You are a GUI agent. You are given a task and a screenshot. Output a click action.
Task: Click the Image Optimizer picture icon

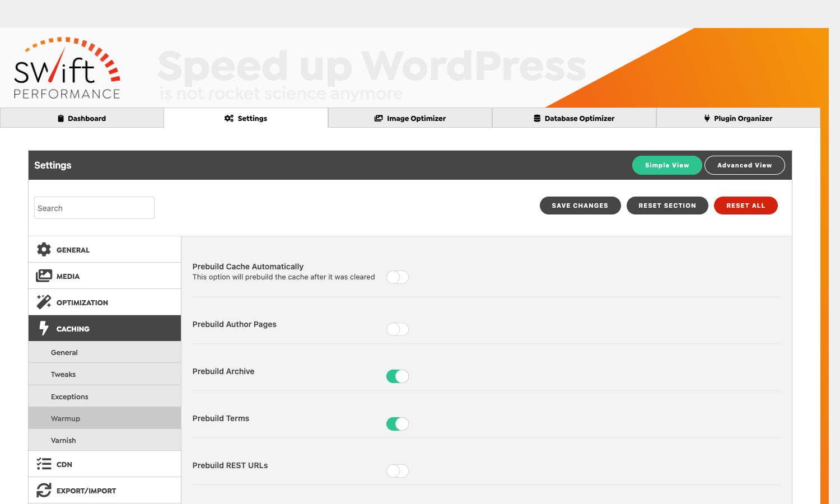tap(379, 118)
